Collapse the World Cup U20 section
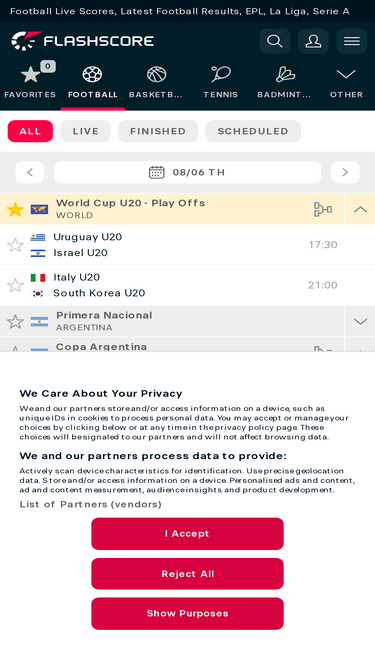This screenshot has width=375, height=667. coord(360,209)
